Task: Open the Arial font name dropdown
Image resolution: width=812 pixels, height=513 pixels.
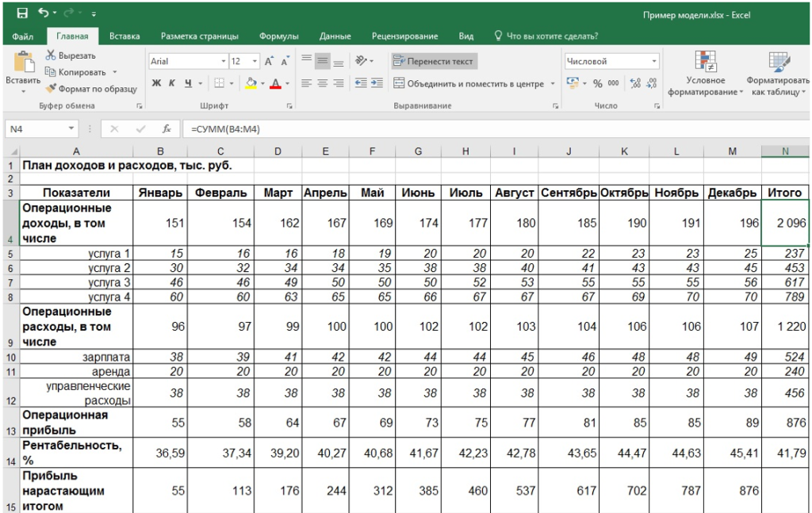Action: point(223,61)
